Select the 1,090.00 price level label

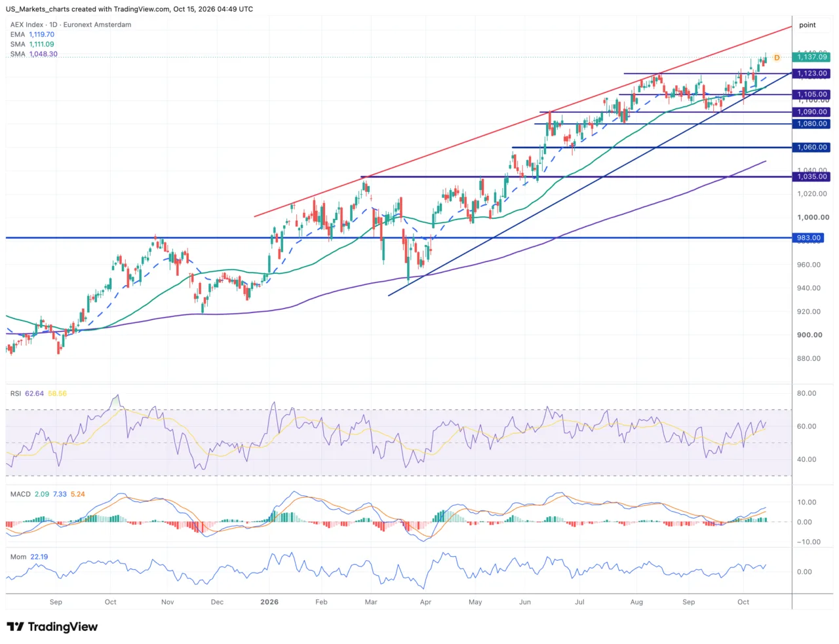(x=811, y=112)
